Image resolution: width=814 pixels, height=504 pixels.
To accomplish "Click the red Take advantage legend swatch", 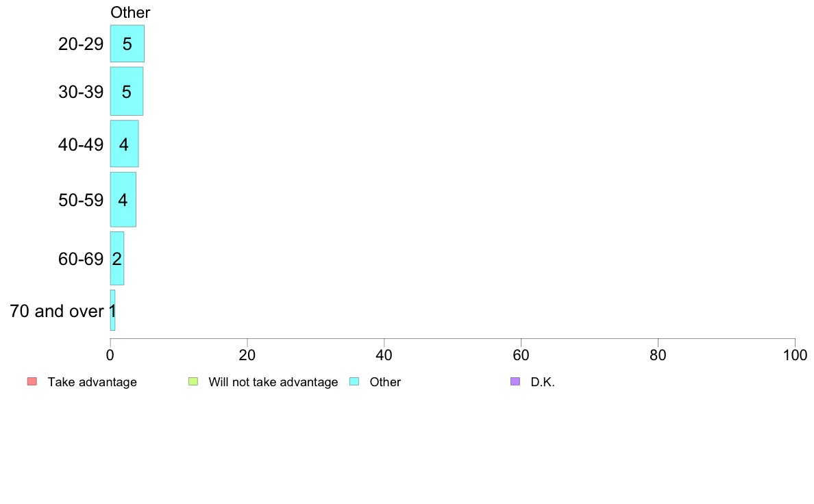I will click(x=32, y=381).
